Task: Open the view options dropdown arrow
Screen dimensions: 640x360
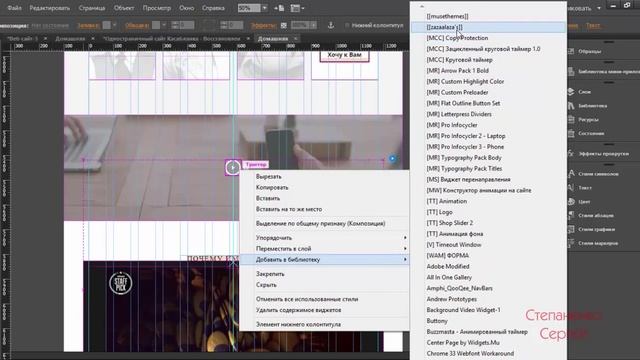Action: (x=303, y=8)
